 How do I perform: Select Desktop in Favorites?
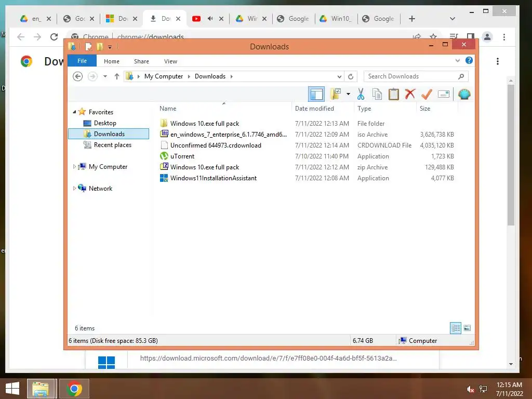[105, 123]
